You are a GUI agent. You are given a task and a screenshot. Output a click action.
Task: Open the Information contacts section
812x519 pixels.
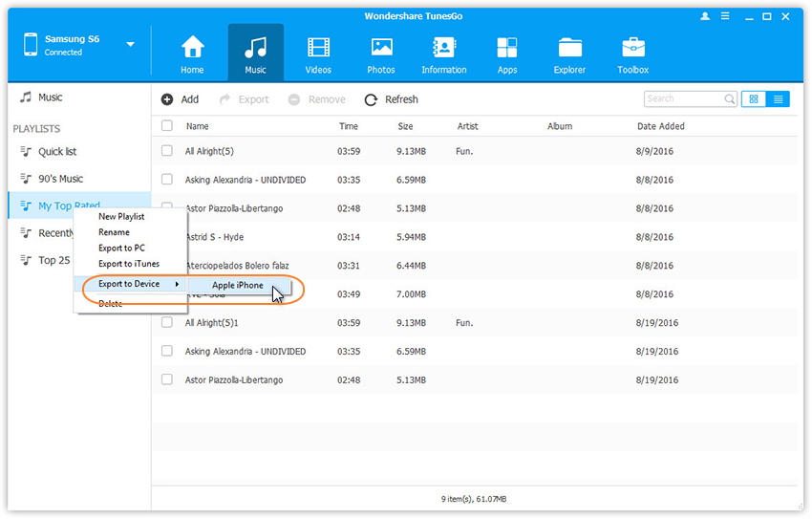(444, 54)
